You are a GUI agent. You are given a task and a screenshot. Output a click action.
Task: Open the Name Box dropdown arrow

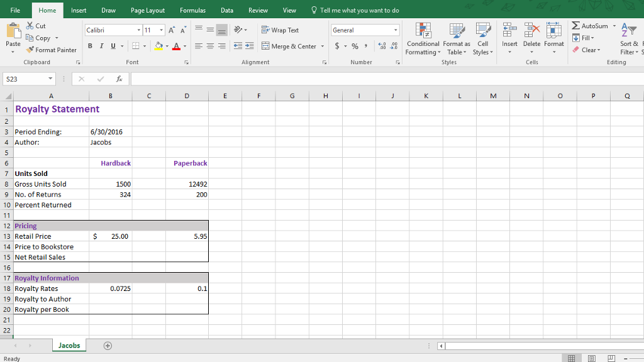point(51,79)
